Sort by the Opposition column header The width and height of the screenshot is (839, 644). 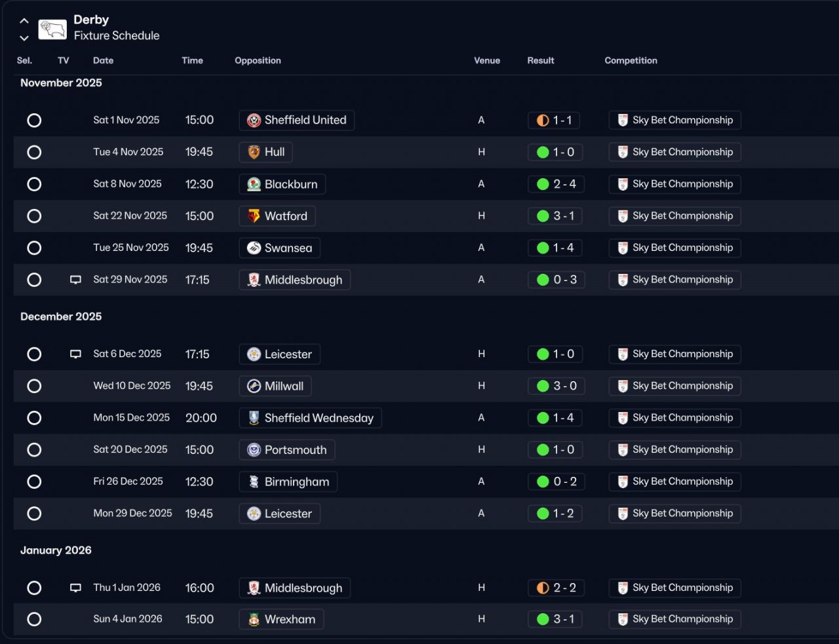pyautogui.click(x=258, y=60)
